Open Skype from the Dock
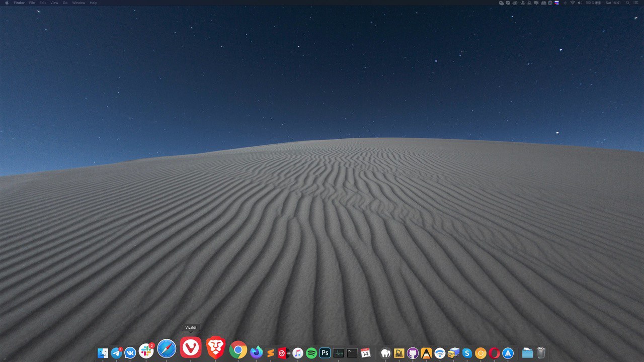The height and width of the screenshot is (362, 644). click(467, 353)
